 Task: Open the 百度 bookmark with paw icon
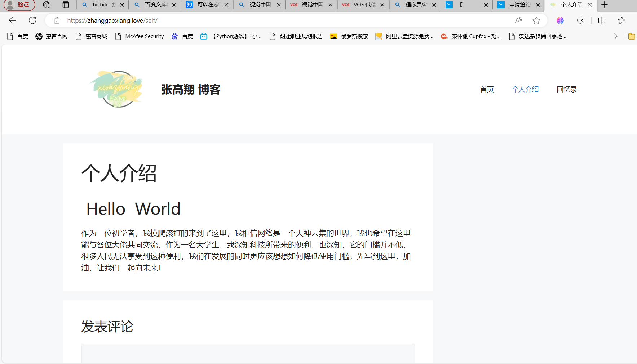click(x=182, y=36)
